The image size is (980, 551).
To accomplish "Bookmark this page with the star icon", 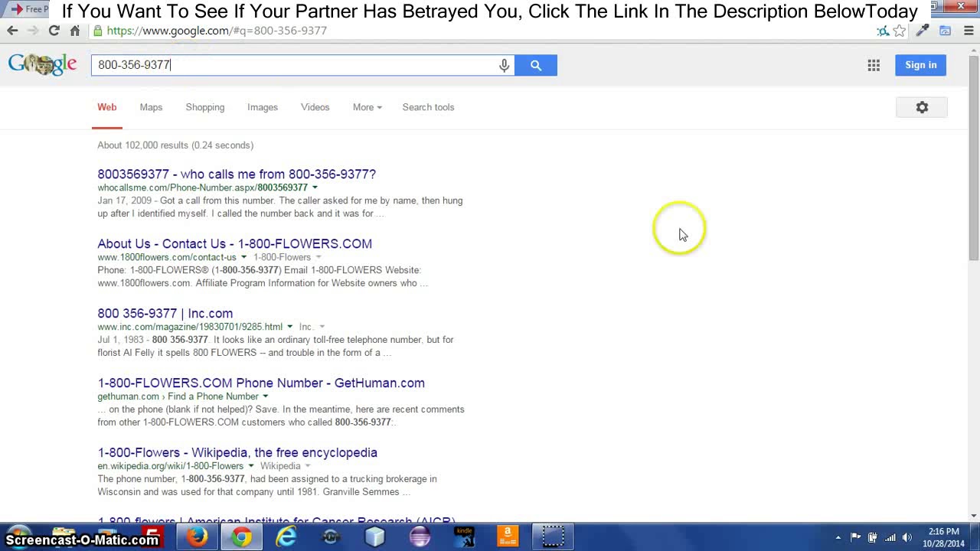I will (x=900, y=31).
